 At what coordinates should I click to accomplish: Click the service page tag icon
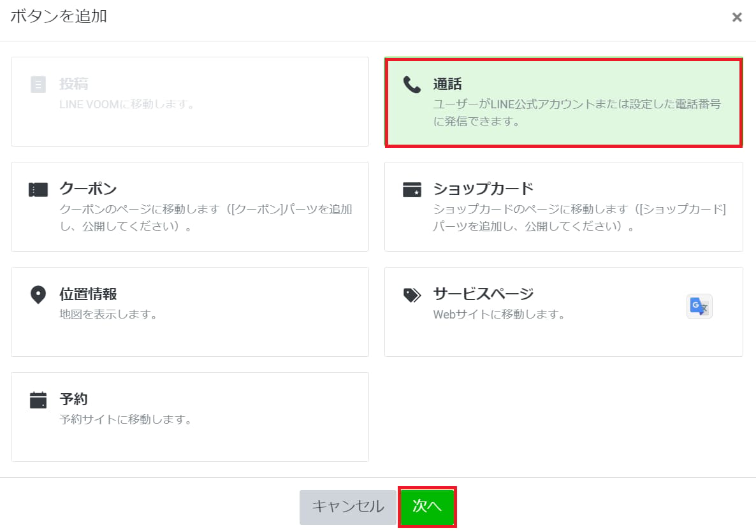pyautogui.click(x=412, y=295)
